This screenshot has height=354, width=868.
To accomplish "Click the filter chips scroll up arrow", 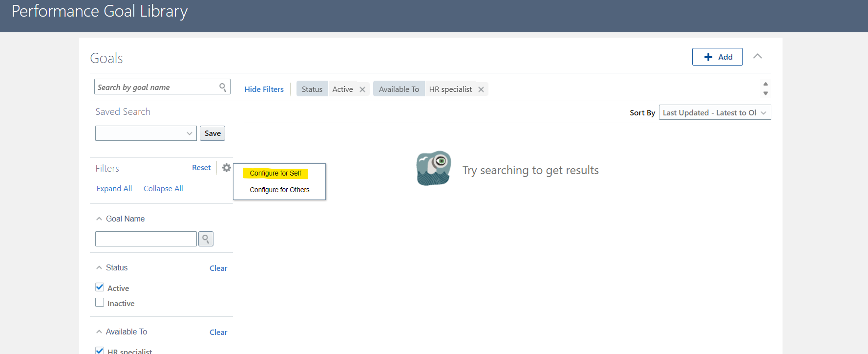I will click(x=765, y=84).
